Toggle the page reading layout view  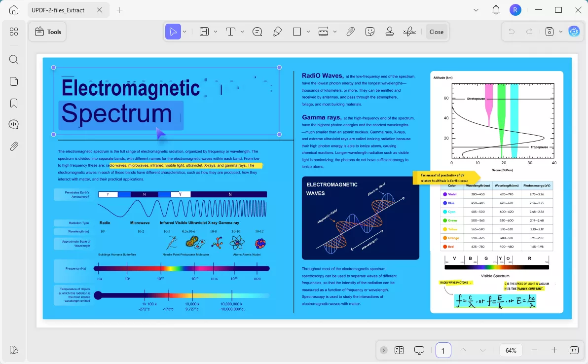coord(400,350)
